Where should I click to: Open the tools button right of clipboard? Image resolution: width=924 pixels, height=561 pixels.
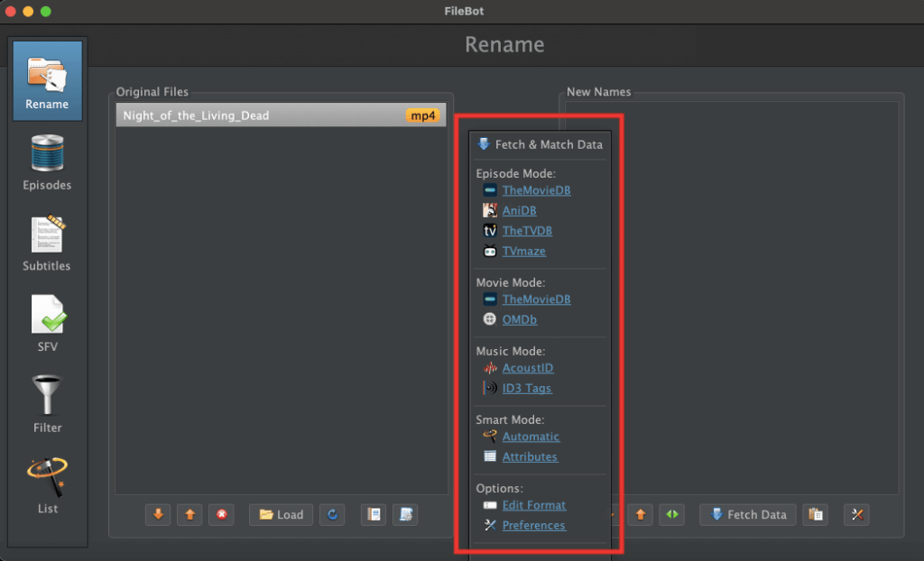point(856,515)
